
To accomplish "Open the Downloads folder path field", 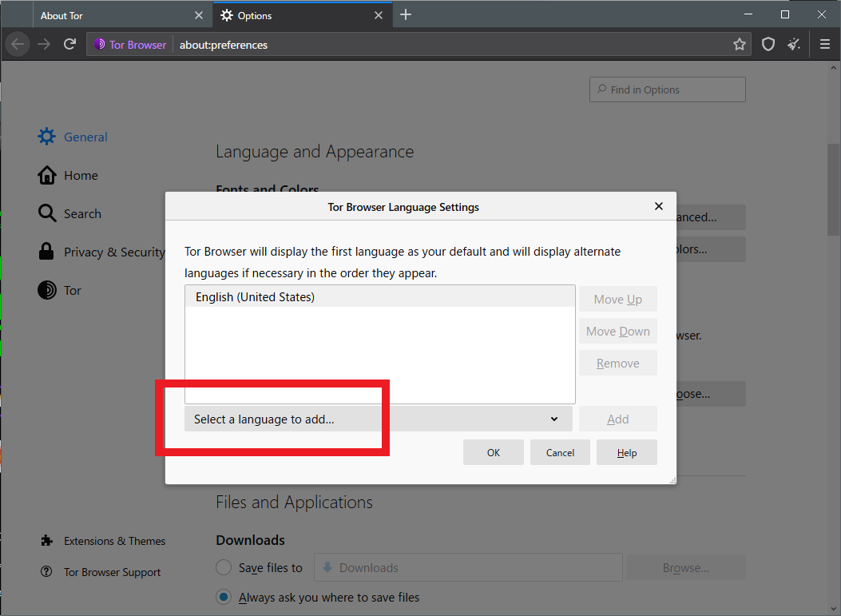I will click(x=467, y=568).
